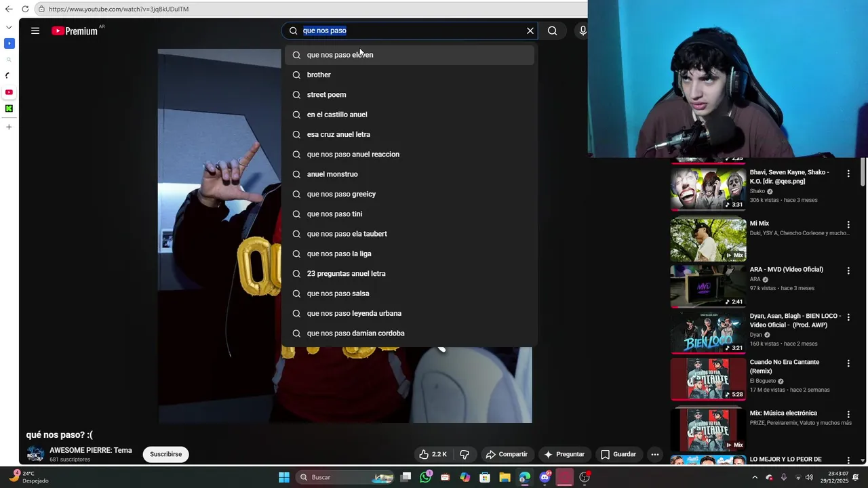The height and width of the screenshot is (488, 868).
Task: Open the Preguntar AI button
Action: tap(564, 454)
